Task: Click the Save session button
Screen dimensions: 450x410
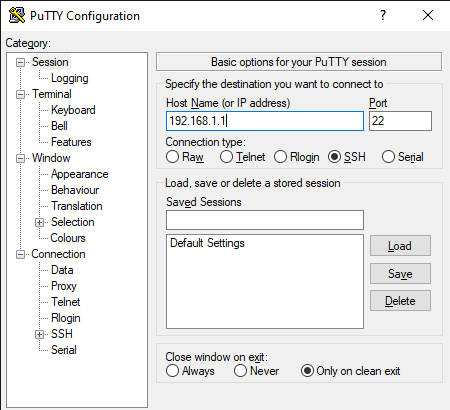Action: [x=400, y=274]
